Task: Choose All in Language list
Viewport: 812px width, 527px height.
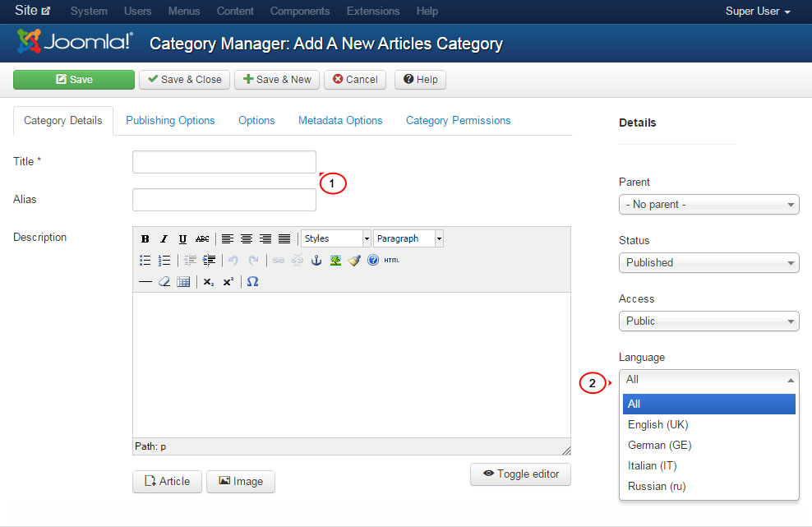Action: [x=709, y=404]
